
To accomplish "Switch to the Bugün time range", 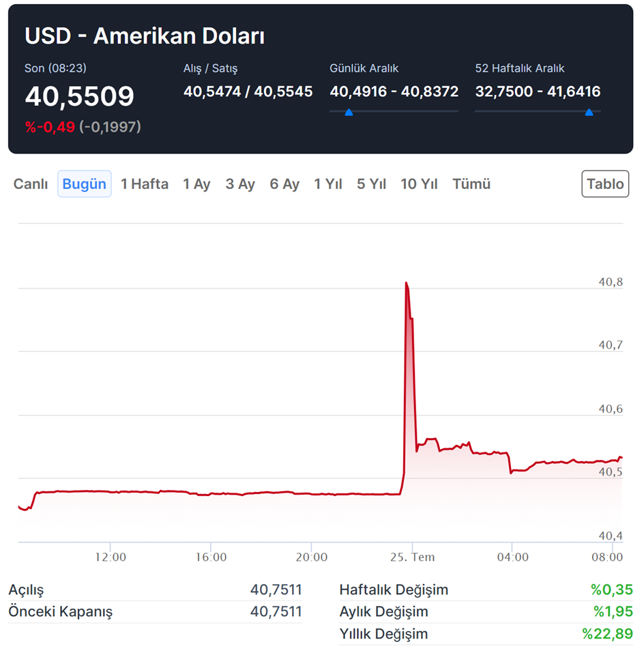I will 85,184.
